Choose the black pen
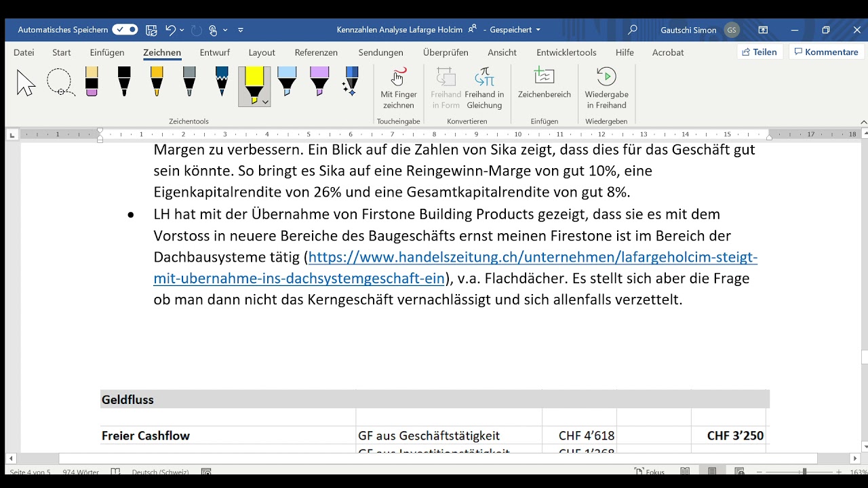868x488 pixels. (x=124, y=81)
